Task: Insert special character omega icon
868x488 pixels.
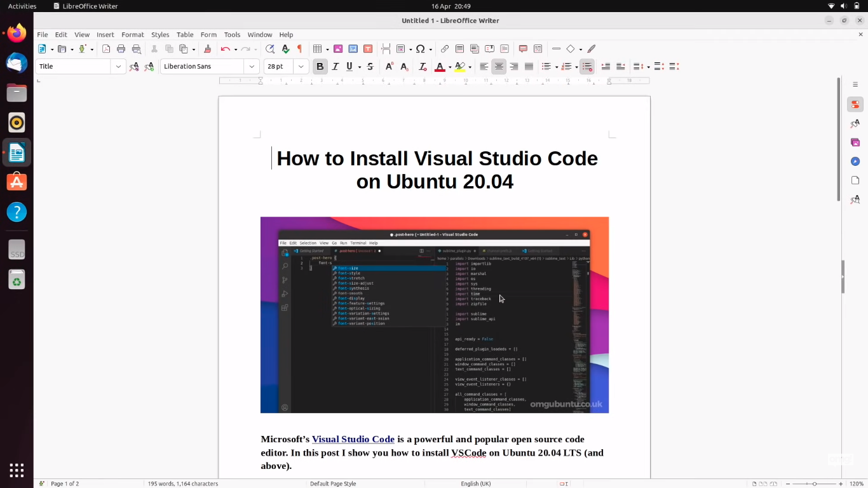Action: point(420,49)
